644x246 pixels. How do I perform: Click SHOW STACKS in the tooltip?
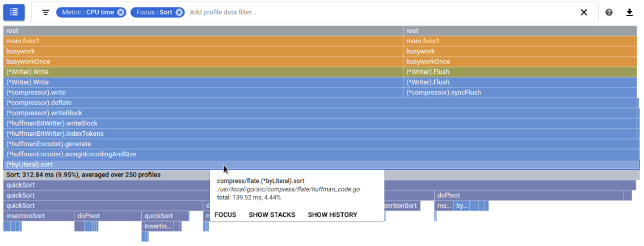click(272, 215)
